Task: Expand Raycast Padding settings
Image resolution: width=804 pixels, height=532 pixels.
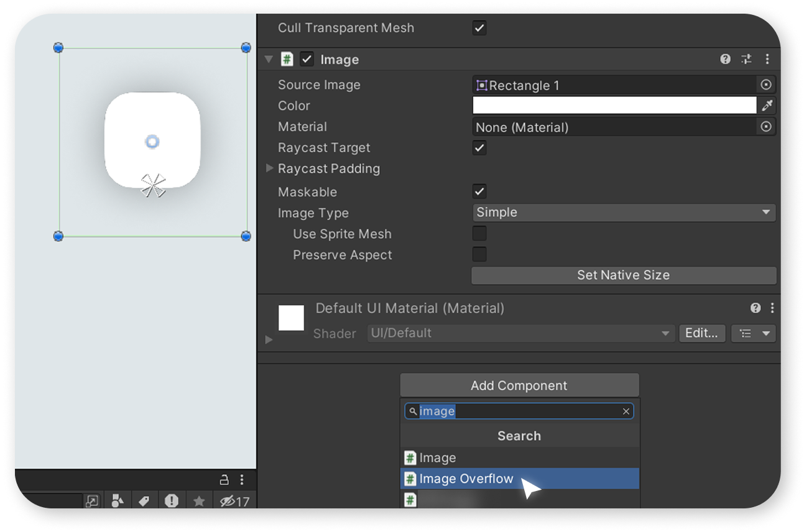Action: 270,168
